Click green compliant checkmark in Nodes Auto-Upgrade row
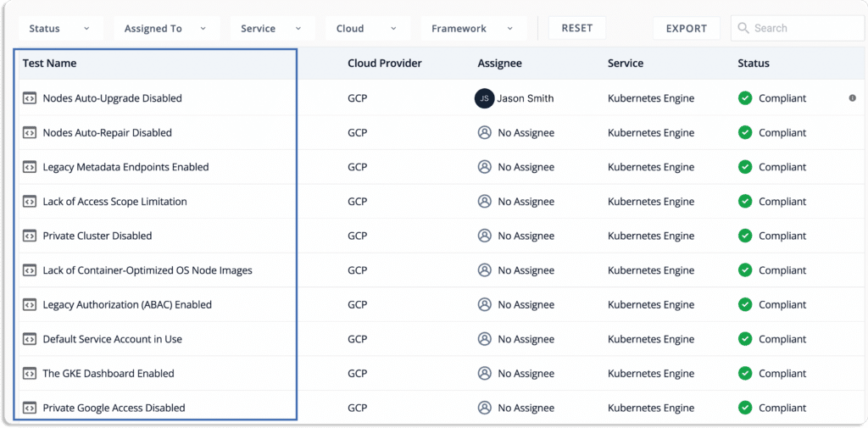The image size is (868, 428). click(x=745, y=98)
